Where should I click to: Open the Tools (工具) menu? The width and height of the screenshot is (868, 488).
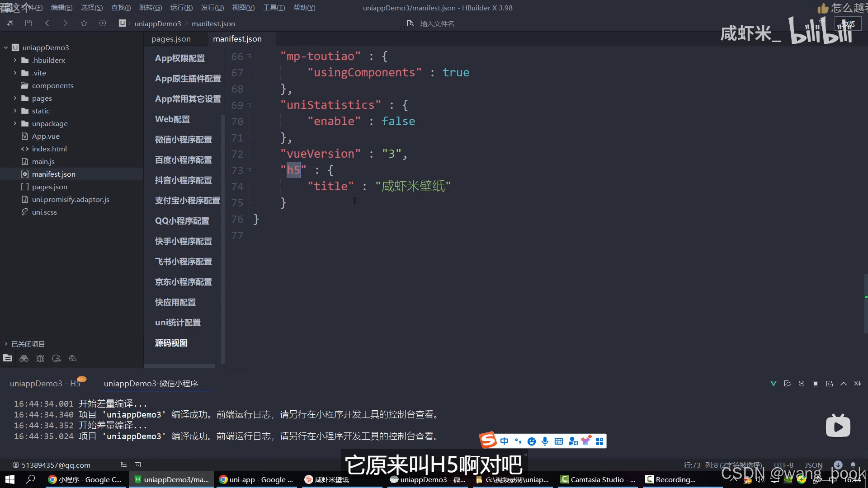274,8
